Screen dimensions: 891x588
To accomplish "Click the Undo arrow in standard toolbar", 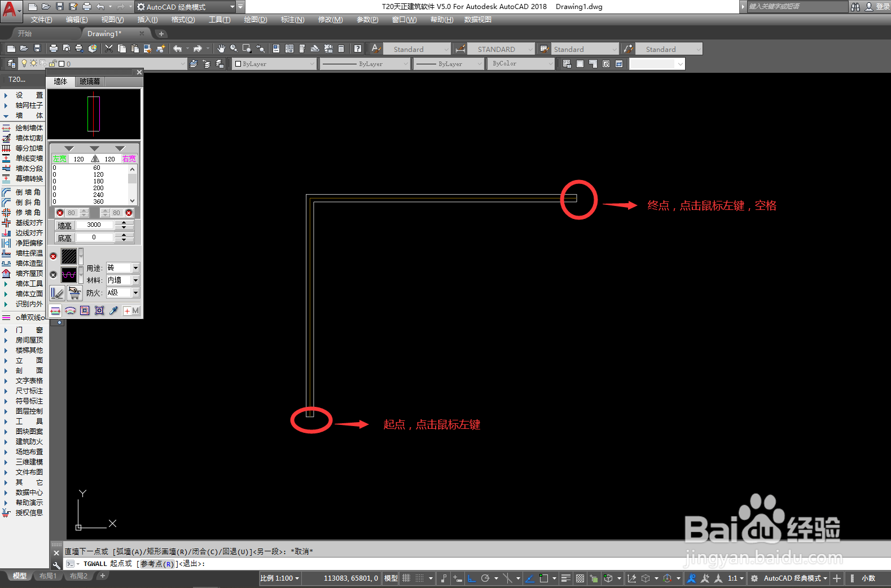I will click(177, 49).
